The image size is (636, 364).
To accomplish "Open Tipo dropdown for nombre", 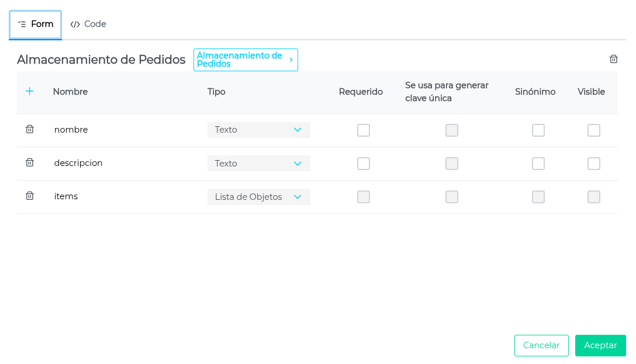I will (x=258, y=130).
